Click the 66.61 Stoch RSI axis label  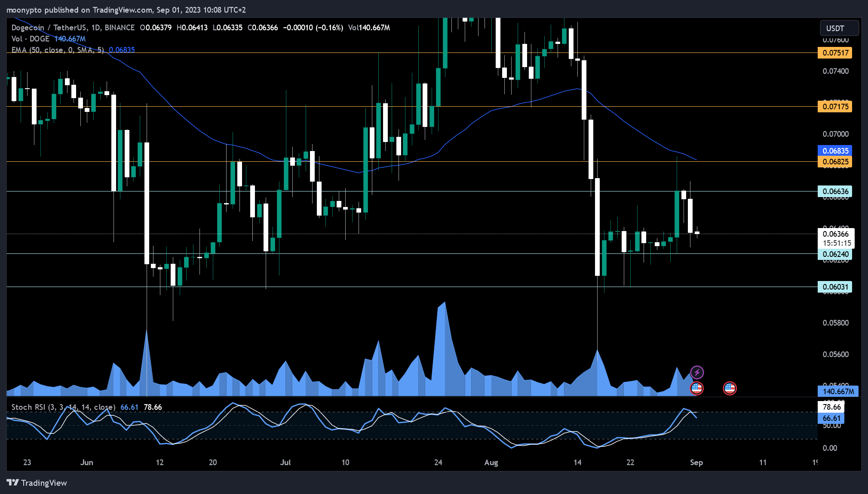pyautogui.click(x=831, y=418)
